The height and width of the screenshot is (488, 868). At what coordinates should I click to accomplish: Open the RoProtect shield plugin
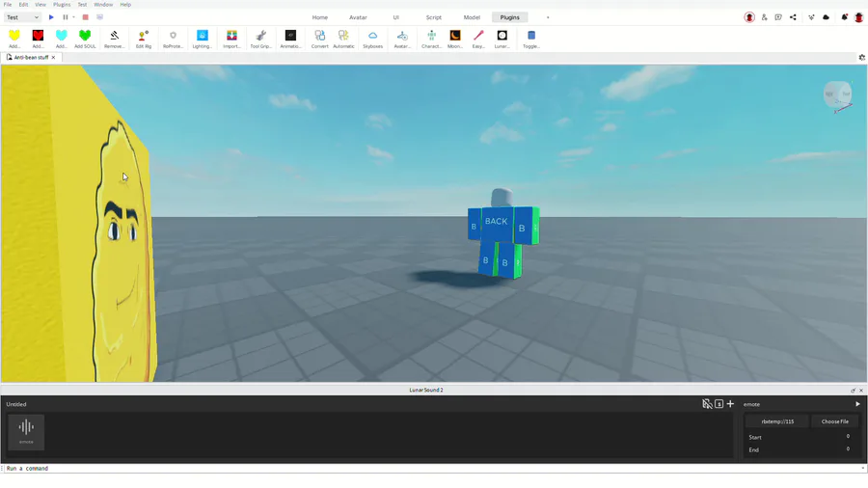click(173, 39)
